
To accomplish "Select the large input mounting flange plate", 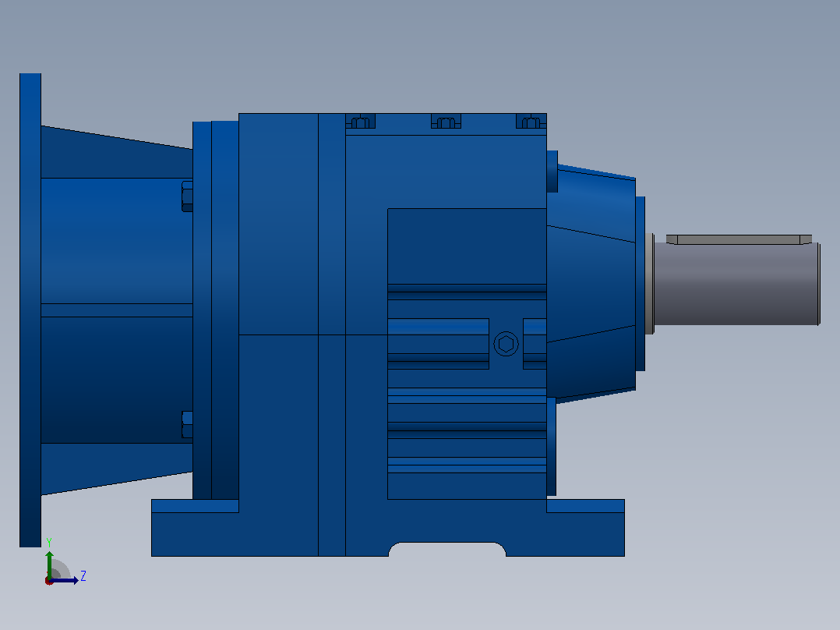I will [x=30, y=310].
